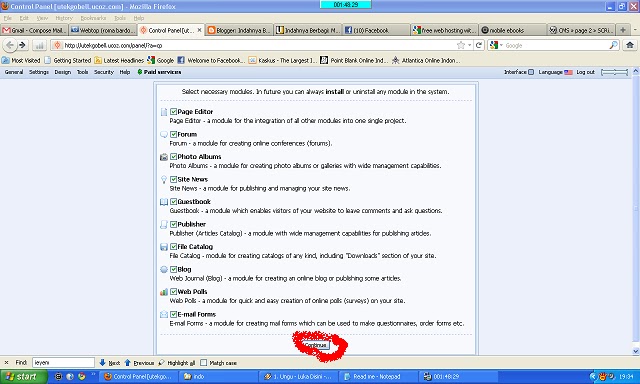Click the File Catalog disk icon
Viewport: 640px width, 384px height.
click(x=164, y=247)
